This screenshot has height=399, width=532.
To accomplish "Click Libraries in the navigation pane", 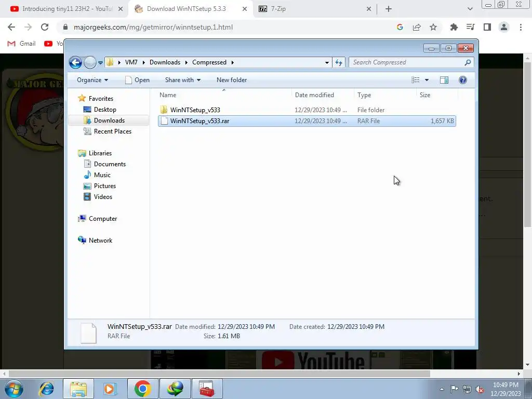I will (100, 153).
